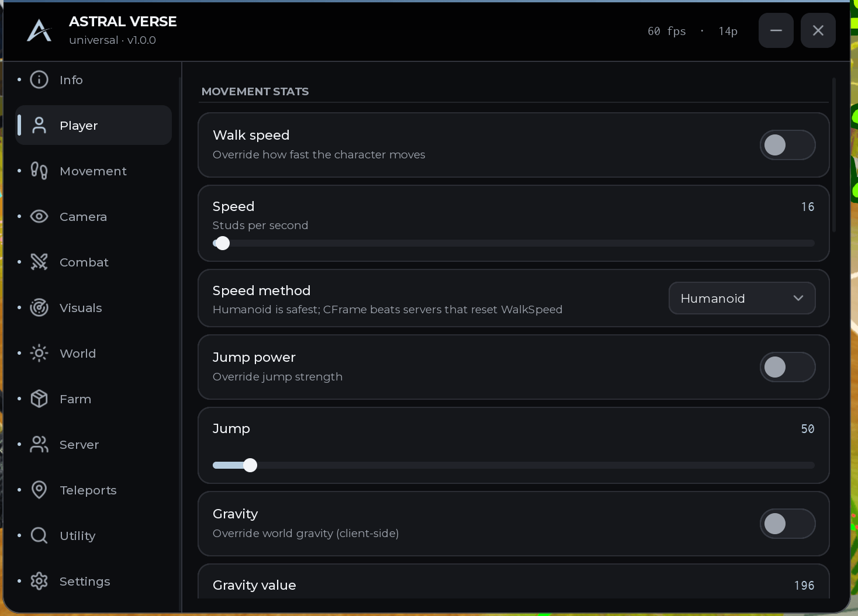
Task: Click the Speed value 16
Action: pyautogui.click(x=808, y=207)
